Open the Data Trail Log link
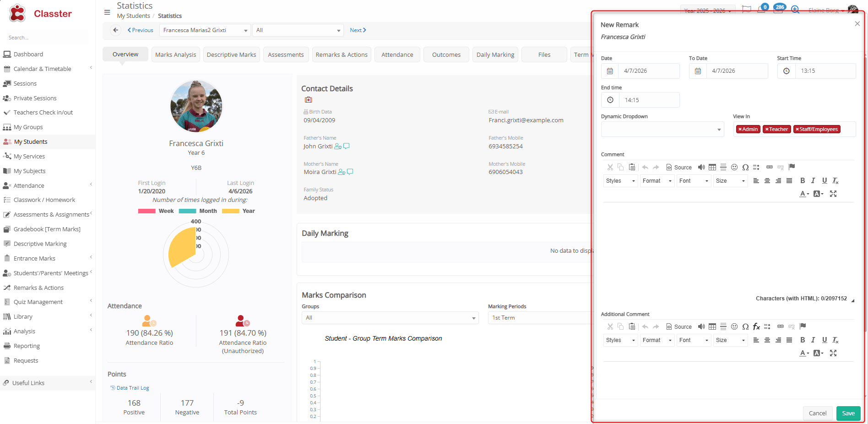868x424 pixels. coord(132,388)
